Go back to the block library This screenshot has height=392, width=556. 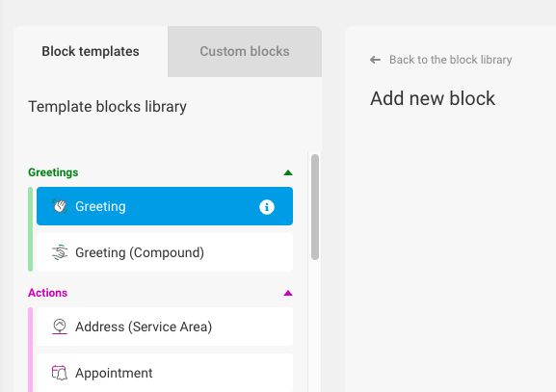point(450,60)
